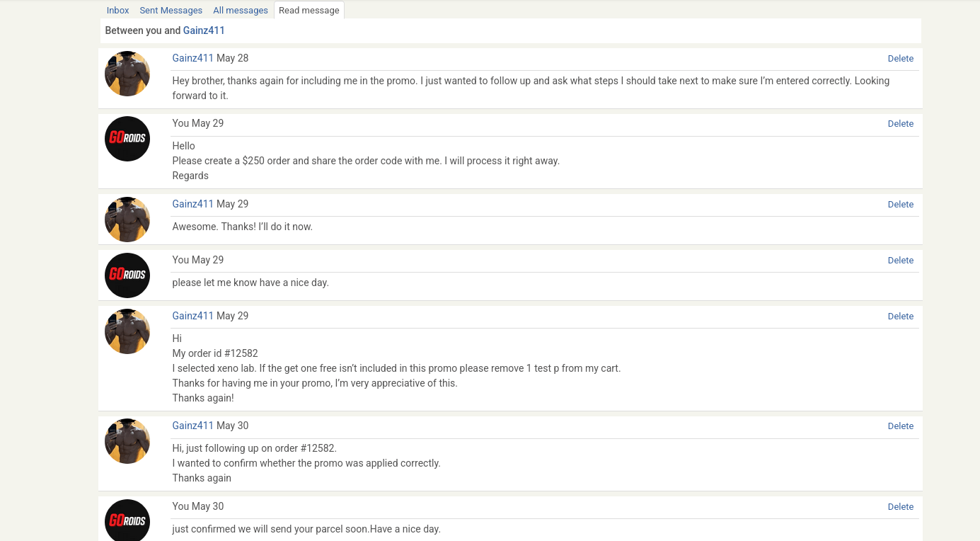The height and width of the screenshot is (541, 980).
Task: Delete the May 28 message from Gainz411
Action: click(901, 59)
